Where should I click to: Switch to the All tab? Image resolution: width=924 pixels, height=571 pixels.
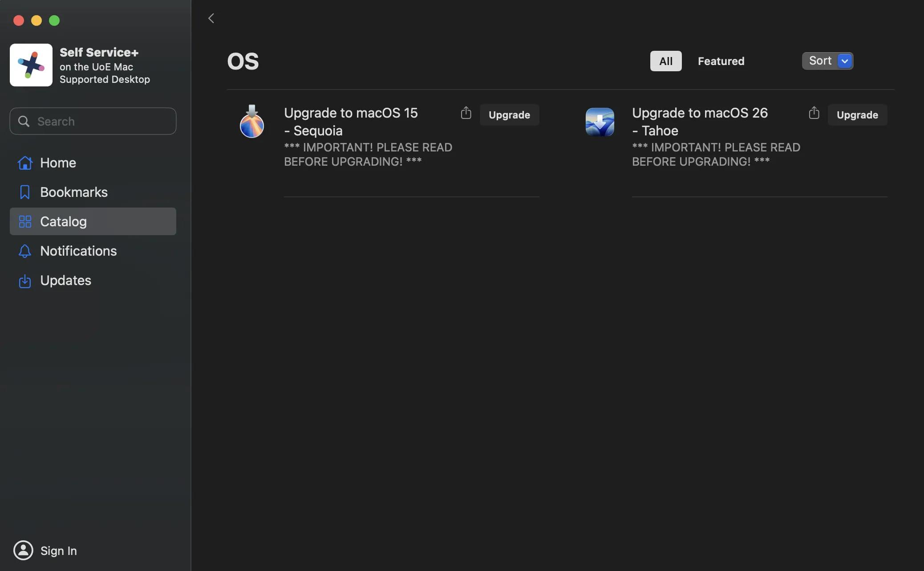pyautogui.click(x=666, y=61)
